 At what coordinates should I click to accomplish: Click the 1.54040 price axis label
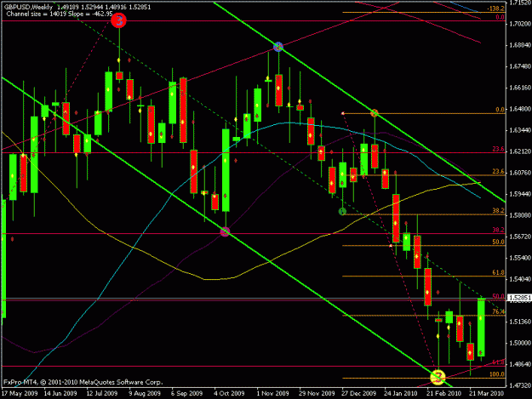pyautogui.click(x=520, y=279)
